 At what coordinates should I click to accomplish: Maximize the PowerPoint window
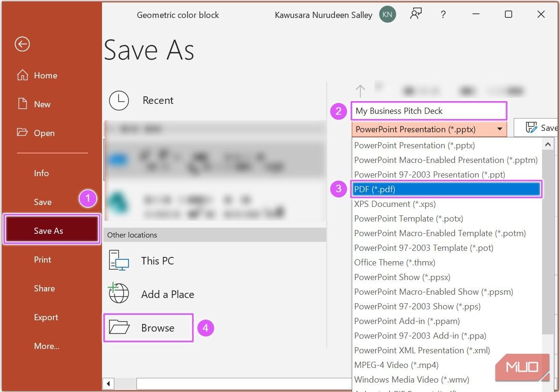(x=509, y=14)
